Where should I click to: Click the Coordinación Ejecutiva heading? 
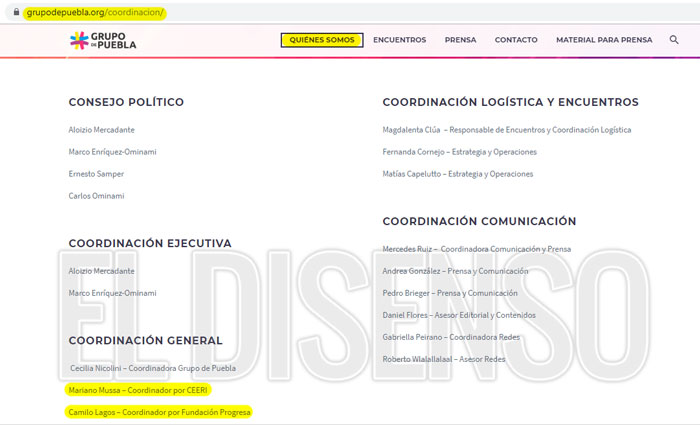click(x=150, y=243)
